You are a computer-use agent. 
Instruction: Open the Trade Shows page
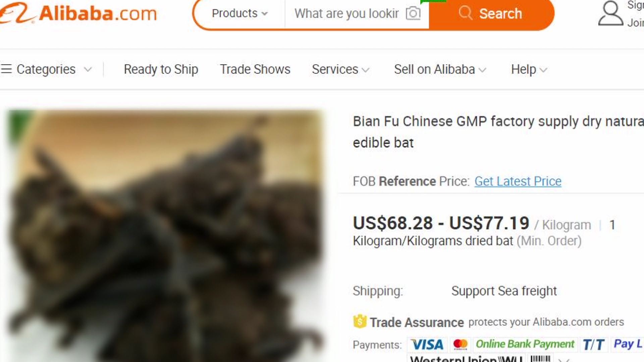255,69
